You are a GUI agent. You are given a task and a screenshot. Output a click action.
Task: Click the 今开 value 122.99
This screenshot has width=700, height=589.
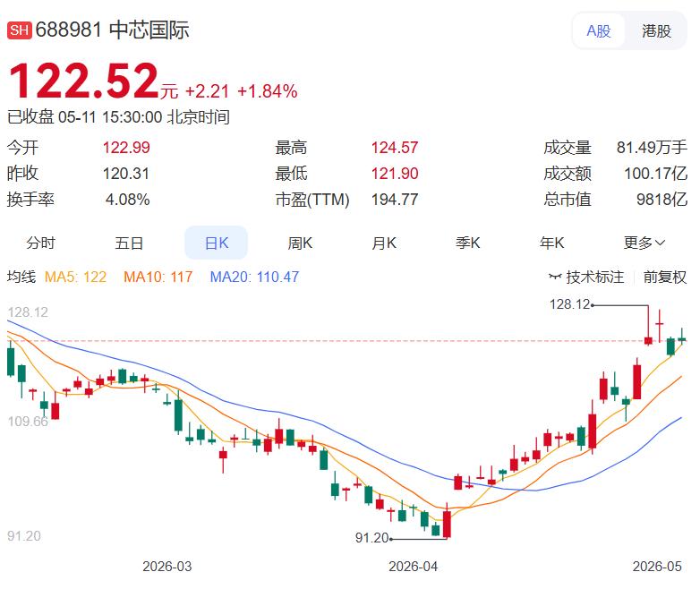(x=126, y=148)
